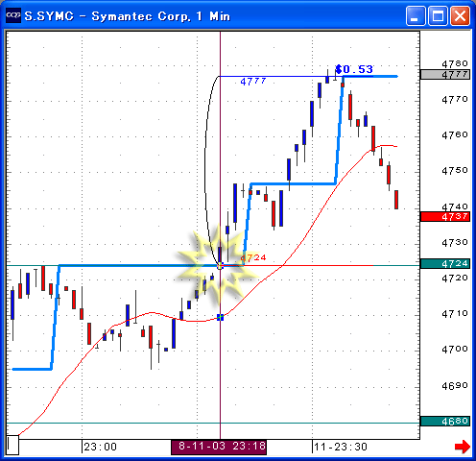Maximize the Symantec chart window
476x461 pixels.
click(438, 15)
